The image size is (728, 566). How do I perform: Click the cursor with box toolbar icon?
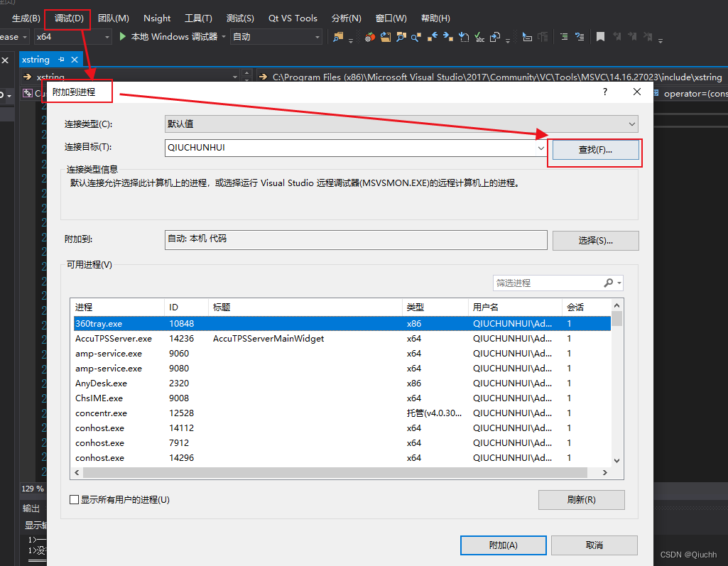pyautogui.click(x=527, y=37)
